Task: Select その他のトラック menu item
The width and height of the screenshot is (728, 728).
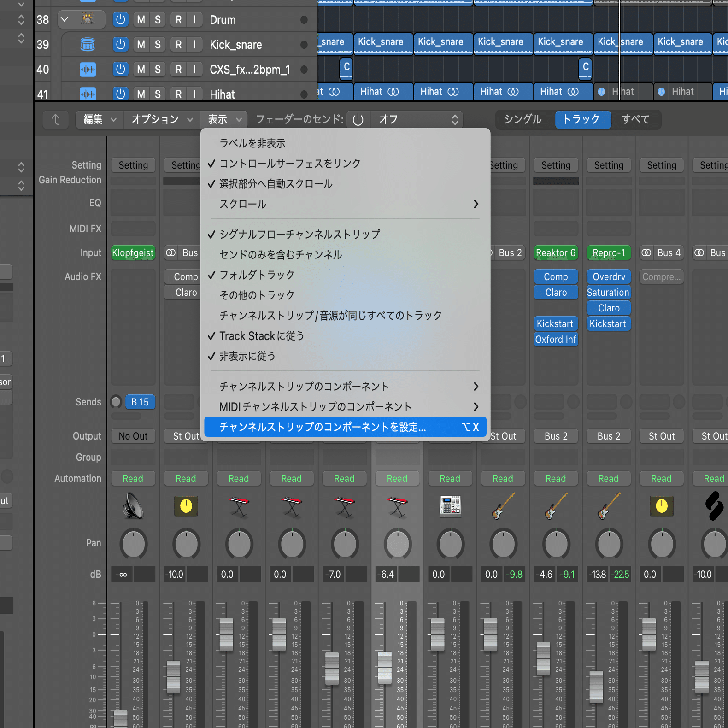Action: click(345, 295)
